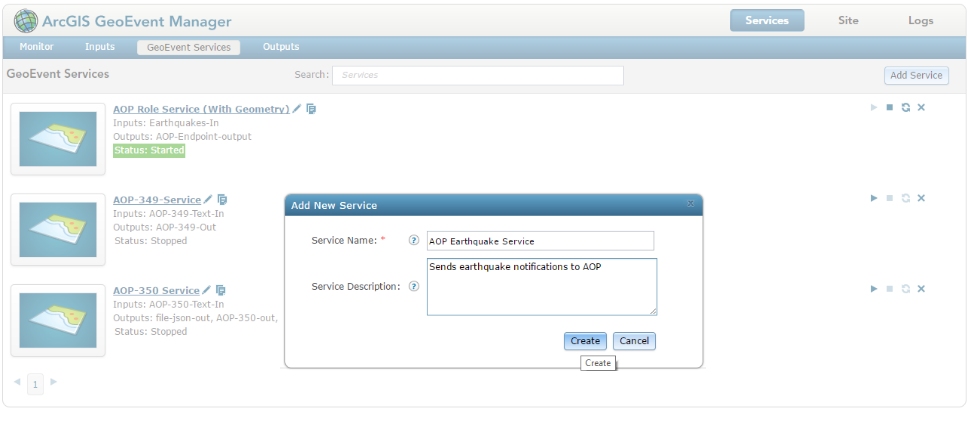Click the 'Status: Started' label

click(149, 150)
